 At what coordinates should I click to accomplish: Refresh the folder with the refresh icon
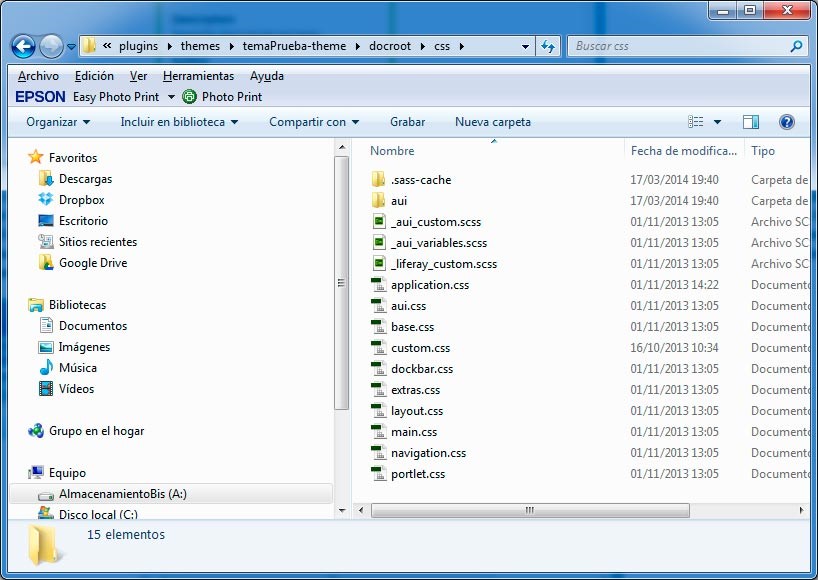548,45
